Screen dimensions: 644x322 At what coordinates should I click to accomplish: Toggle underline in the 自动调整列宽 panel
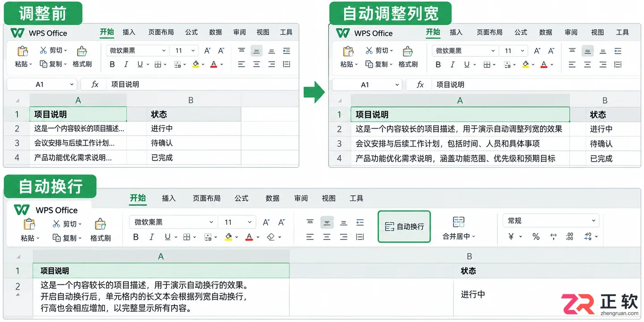point(467,64)
